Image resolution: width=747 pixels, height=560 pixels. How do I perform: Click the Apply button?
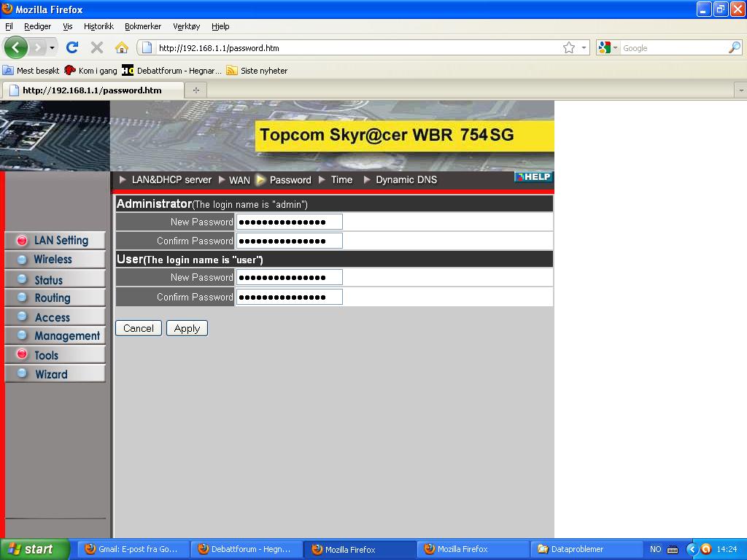point(187,328)
